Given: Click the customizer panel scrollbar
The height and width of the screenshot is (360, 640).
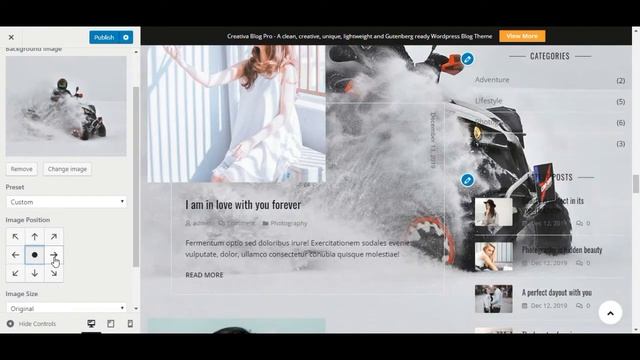Looking at the screenshot, I should tap(136, 177).
